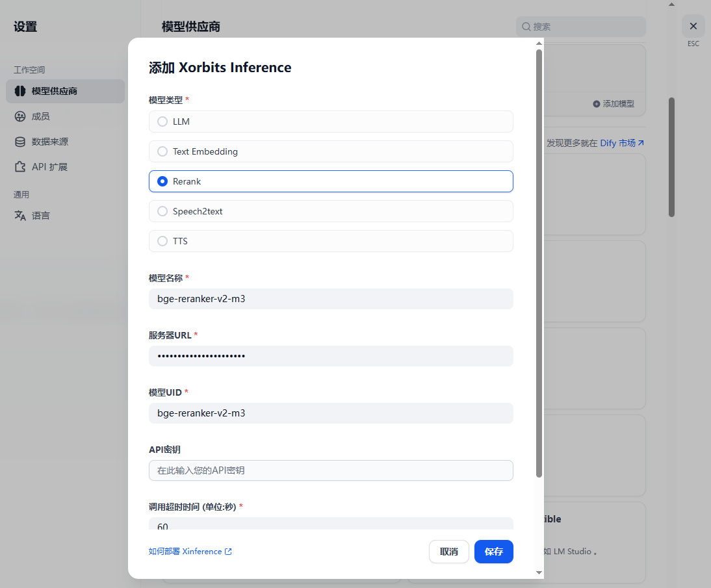Click the database icon beside 数据来源
The height and width of the screenshot is (588, 711).
[20, 142]
